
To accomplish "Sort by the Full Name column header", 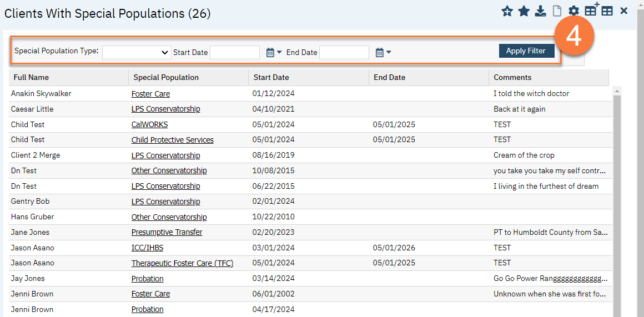I will [x=31, y=78].
